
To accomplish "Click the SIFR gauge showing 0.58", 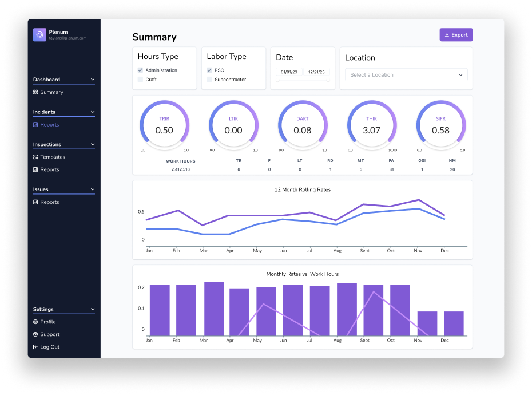I will (440, 125).
